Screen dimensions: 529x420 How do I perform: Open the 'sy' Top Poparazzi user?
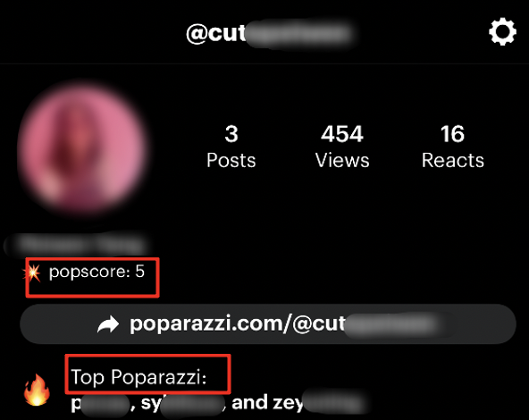coord(182,404)
